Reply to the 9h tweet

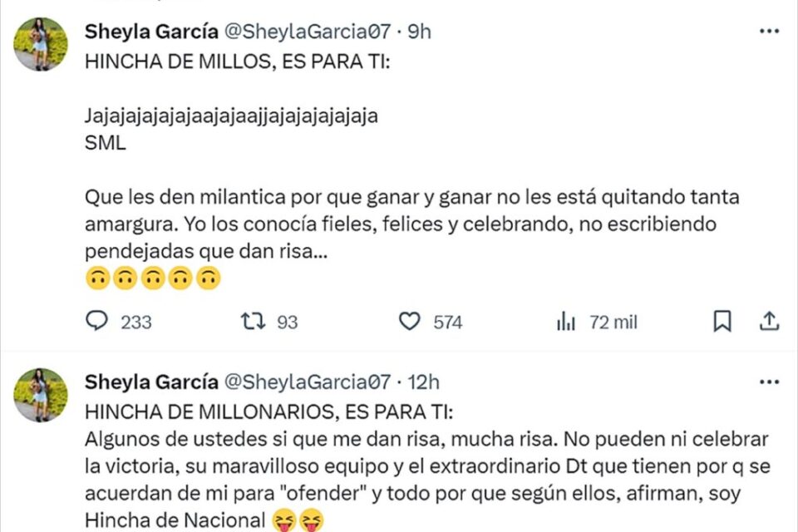tap(97, 321)
